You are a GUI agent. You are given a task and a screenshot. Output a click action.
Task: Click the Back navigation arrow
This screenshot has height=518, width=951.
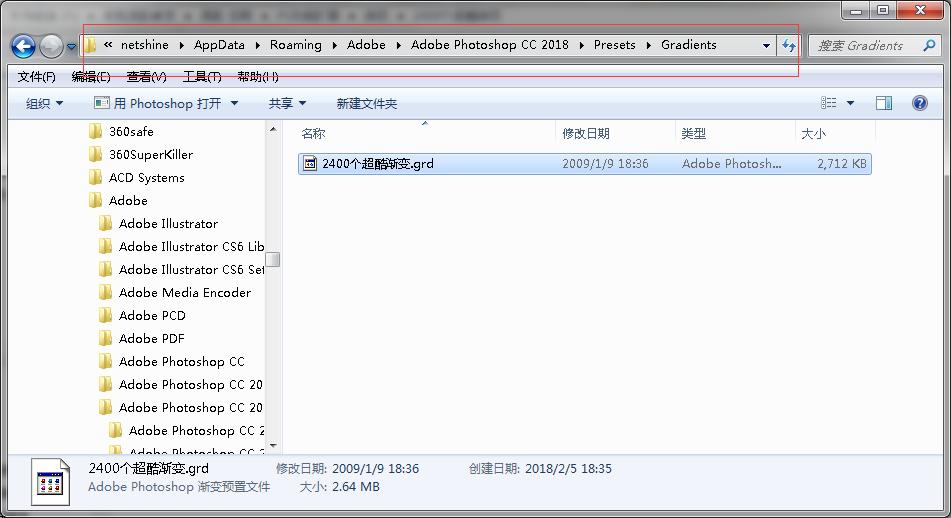(24, 46)
